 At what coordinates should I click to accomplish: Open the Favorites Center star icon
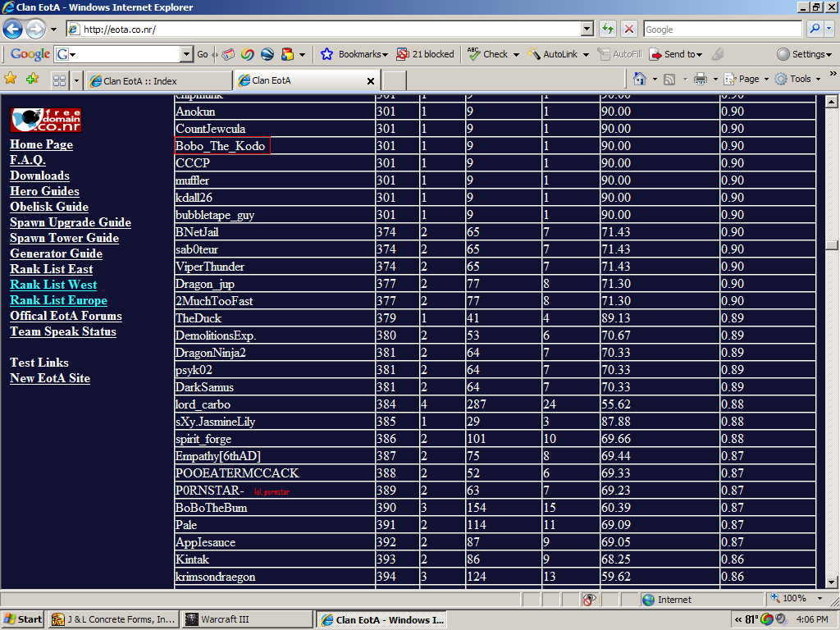(11, 80)
